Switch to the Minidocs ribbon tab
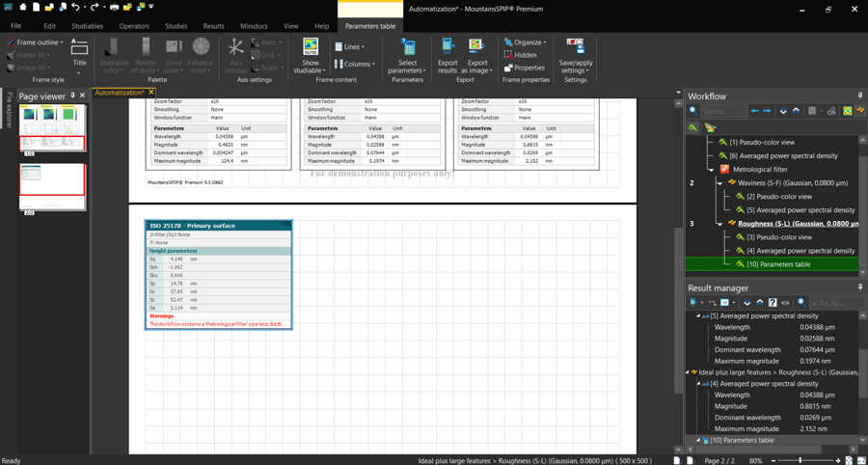This screenshot has height=465, width=868. [256, 26]
